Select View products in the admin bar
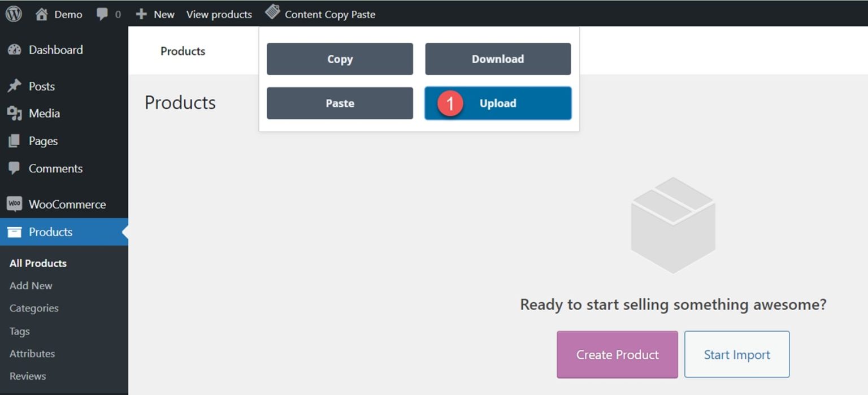The image size is (868, 395). click(x=219, y=14)
